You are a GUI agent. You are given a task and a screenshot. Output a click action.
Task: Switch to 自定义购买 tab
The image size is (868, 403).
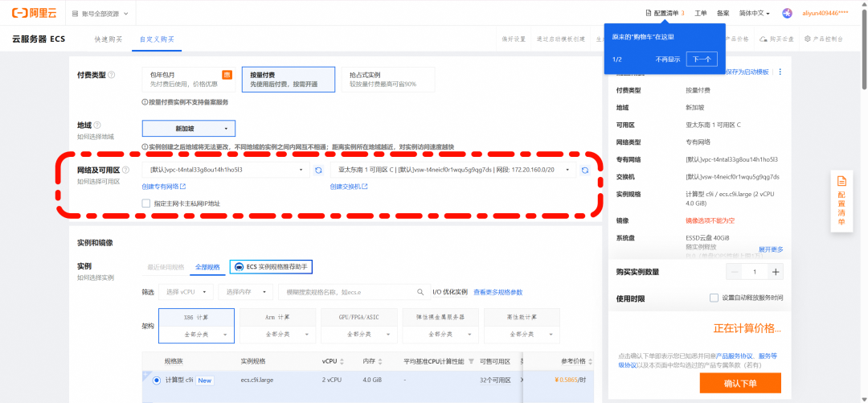157,39
